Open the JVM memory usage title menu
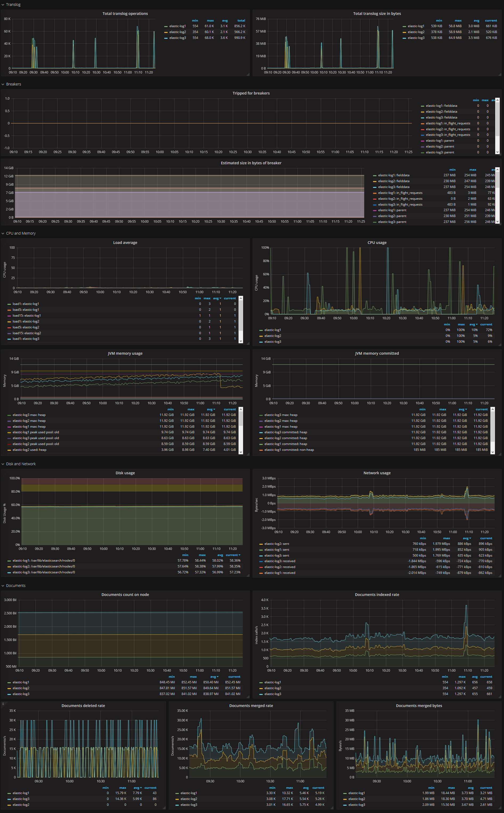 [125, 353]
